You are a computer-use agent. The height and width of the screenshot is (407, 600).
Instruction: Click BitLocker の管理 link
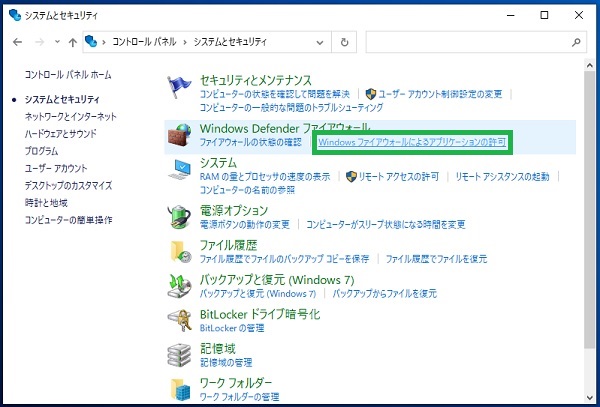[232, 328]
